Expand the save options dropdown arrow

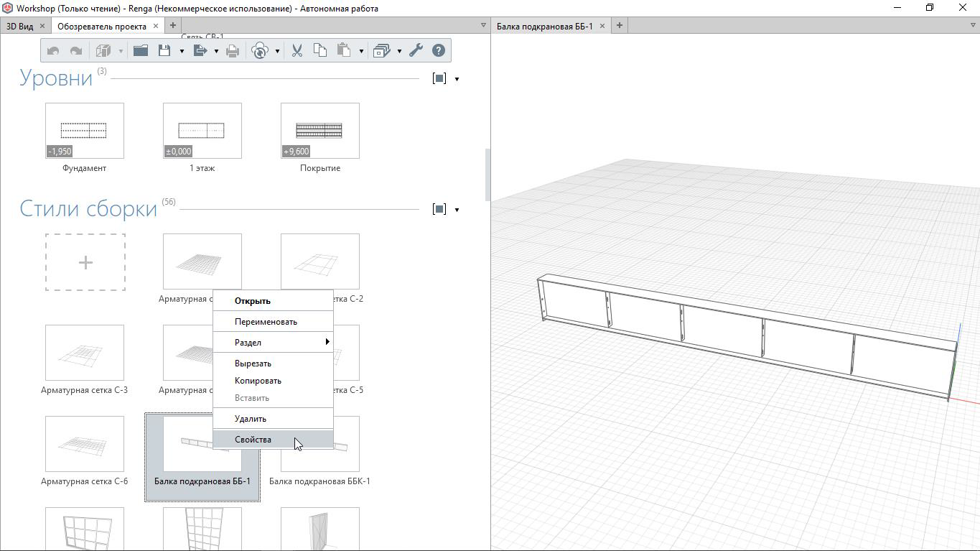pyautogui.click(x=182, y=51)
